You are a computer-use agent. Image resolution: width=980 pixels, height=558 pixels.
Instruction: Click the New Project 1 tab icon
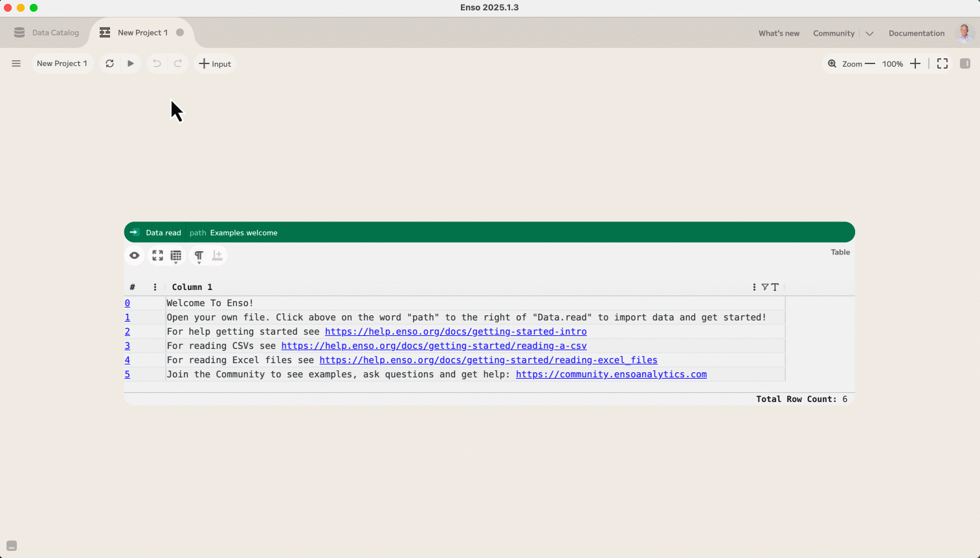click(105, 32)
